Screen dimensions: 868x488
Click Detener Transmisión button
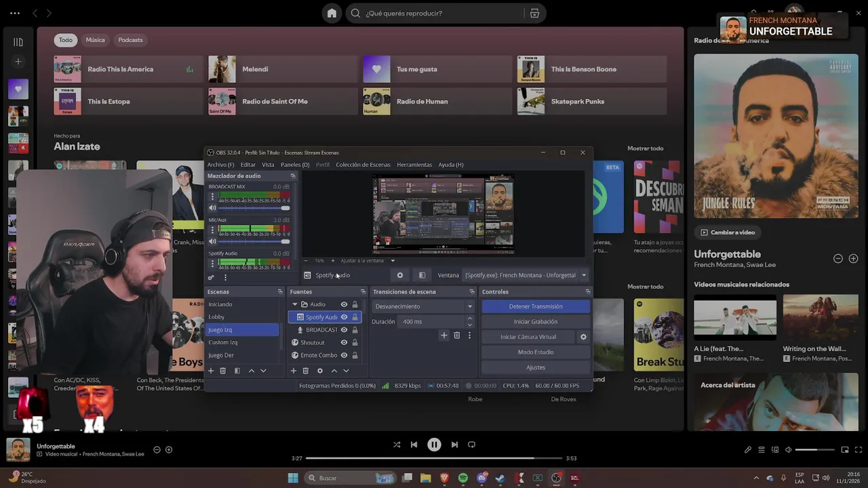coord(536,306)
